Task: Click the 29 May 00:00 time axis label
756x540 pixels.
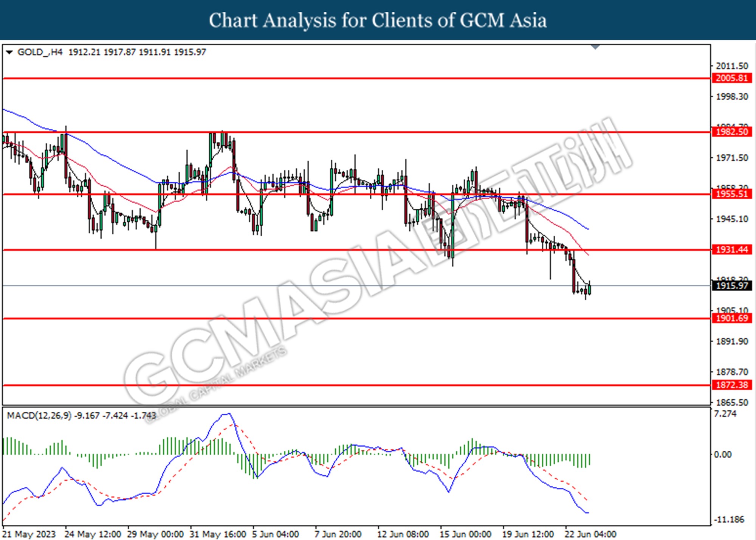Action: click(155, 534)
